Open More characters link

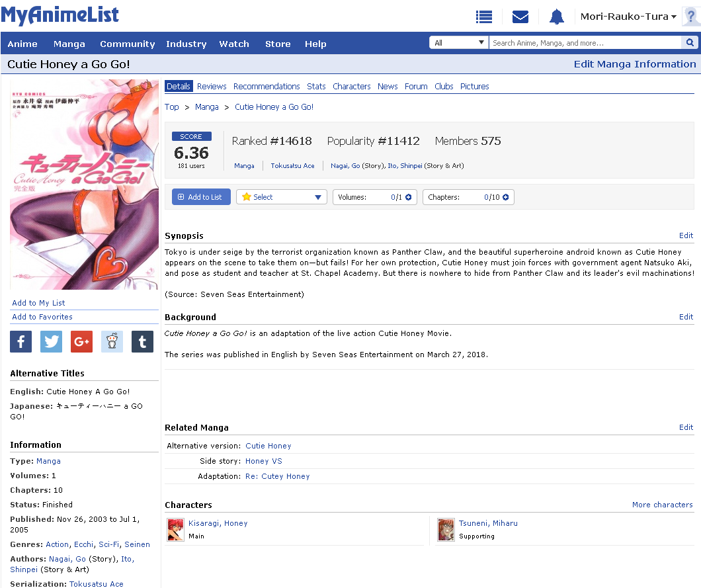662,505
